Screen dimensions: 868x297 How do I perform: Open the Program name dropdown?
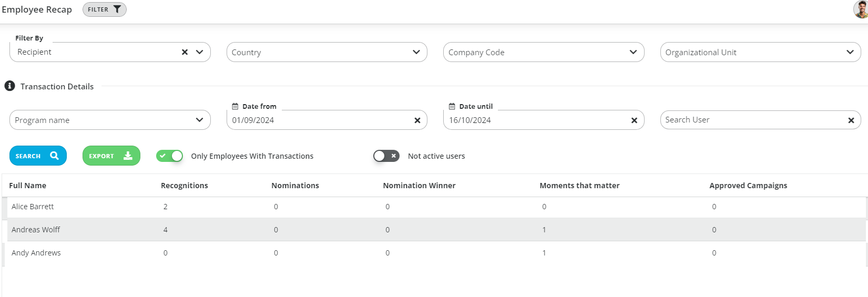point(110,120)
